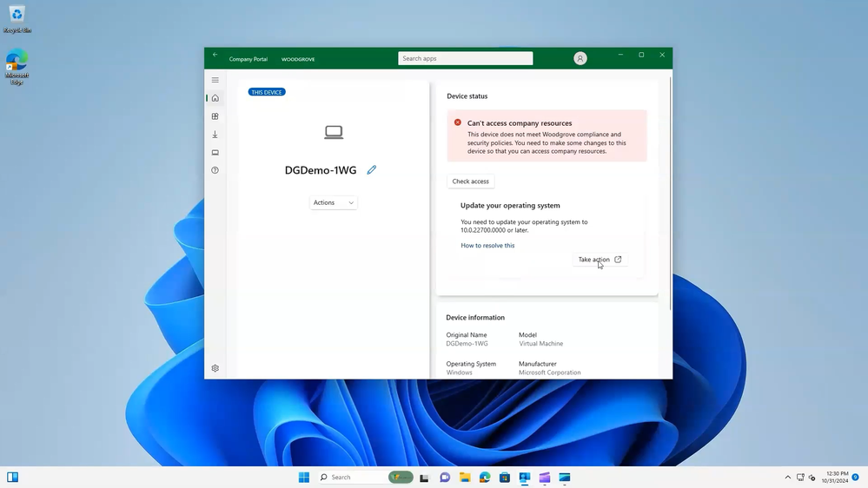Open the Downloads icon in the sidebar
The height and width of the screenshot is (488, 868).
click(215, 135)
